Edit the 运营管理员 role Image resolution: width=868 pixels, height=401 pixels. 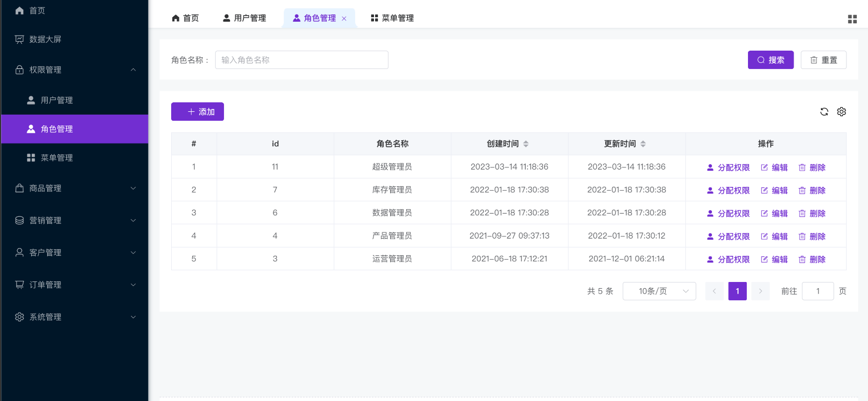(774, 259)
